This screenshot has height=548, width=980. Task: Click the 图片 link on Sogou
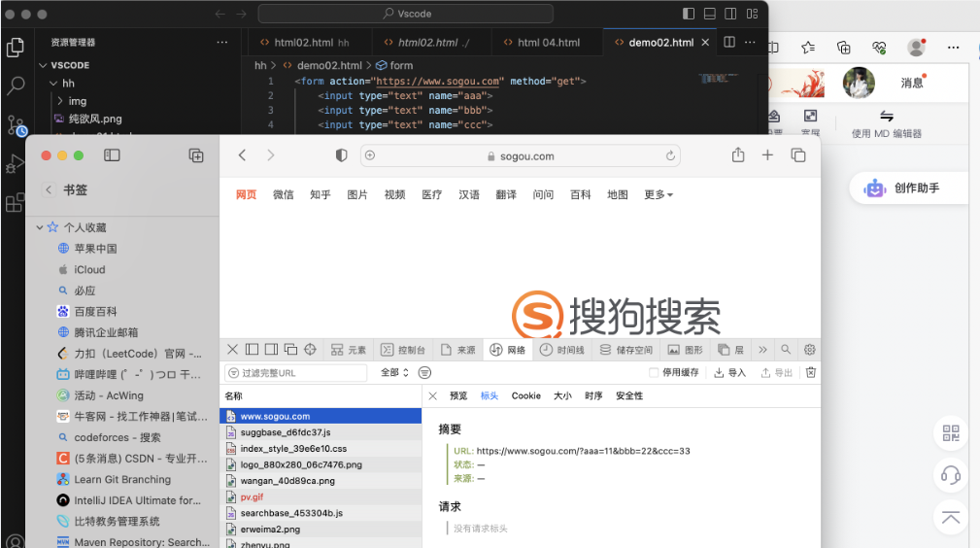[357, 194]
